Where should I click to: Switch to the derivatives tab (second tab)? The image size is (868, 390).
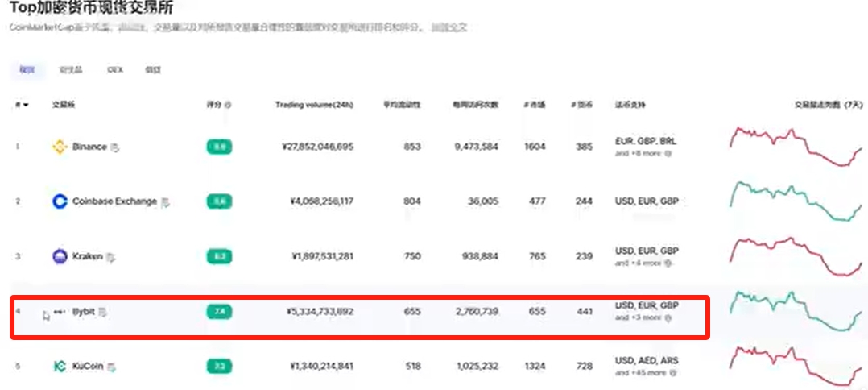click(71, 70)
